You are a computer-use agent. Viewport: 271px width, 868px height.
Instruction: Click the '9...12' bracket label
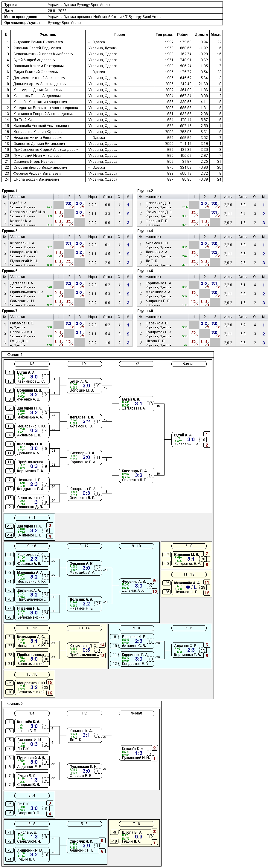coord(84,547)
